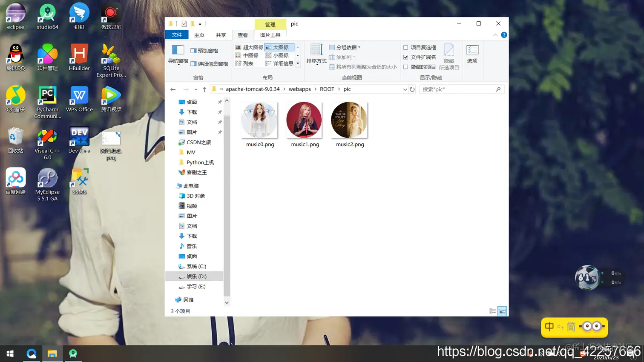This screenshot has height=362, width=644.
Task: Launch 腾讯视频 from the desktop
Action: tap(111, 99)
